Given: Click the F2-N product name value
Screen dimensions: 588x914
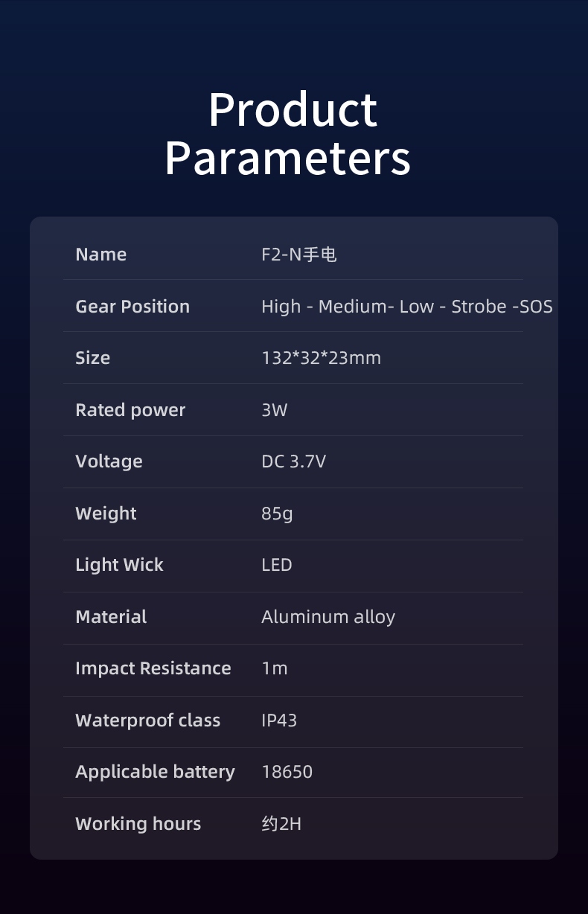Looking at the screenshot, I should (x=299, y=255).
